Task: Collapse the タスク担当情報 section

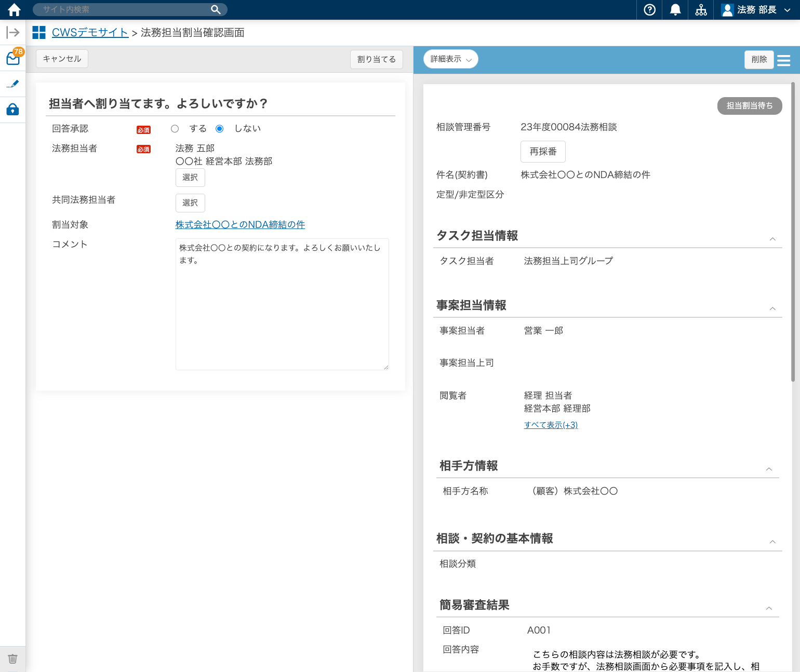Action: click(772, 239)
